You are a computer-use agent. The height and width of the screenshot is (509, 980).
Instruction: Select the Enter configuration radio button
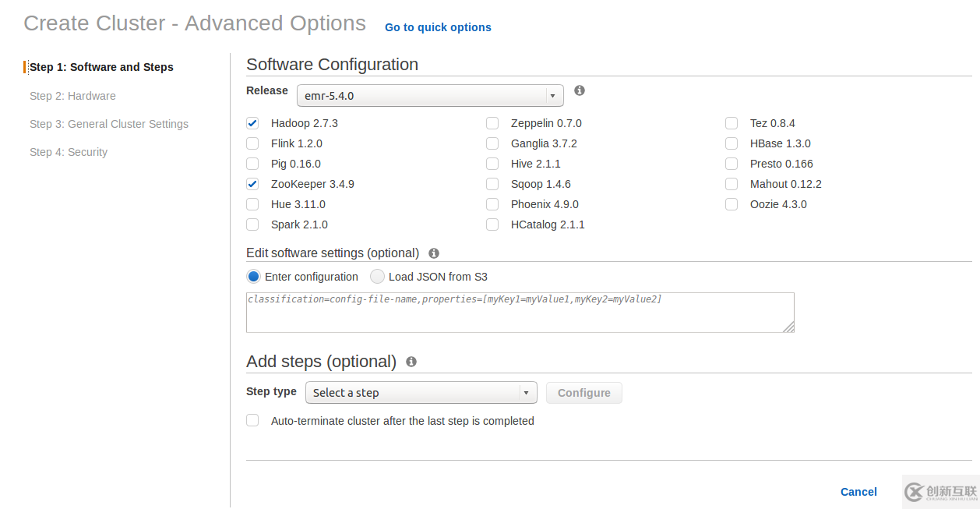[253, 277]
